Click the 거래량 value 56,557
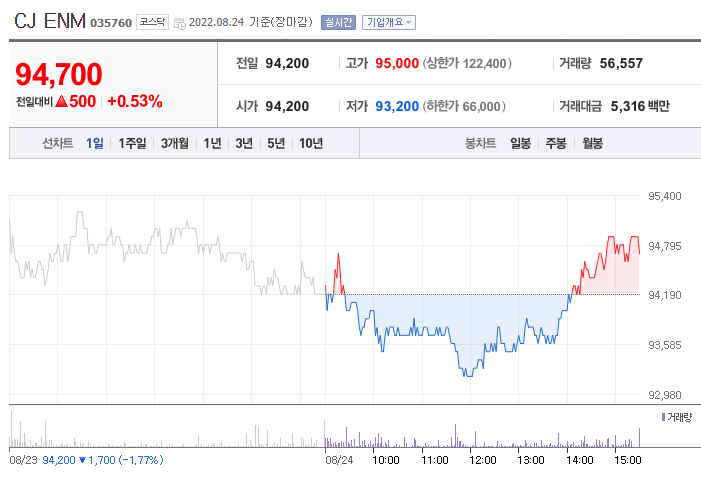 tap(621, 63)
